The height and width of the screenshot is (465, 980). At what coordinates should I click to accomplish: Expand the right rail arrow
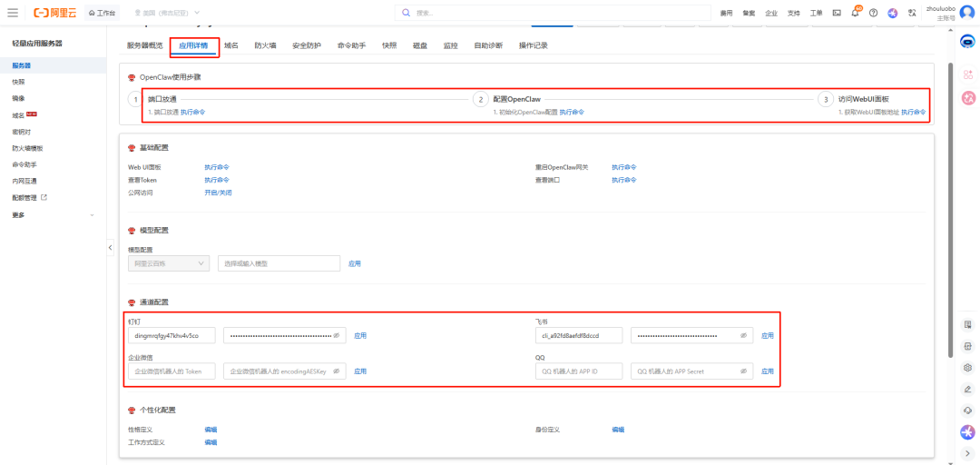click(968, 453)
